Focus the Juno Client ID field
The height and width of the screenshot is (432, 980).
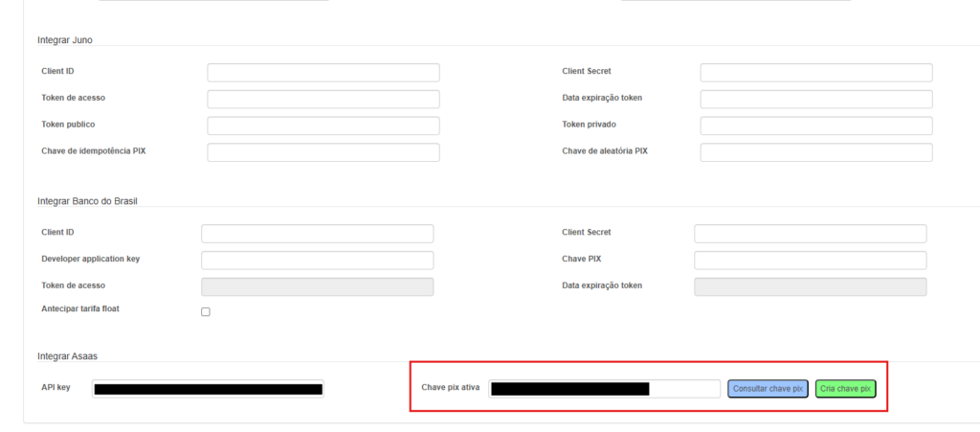[x=323, y=72]
